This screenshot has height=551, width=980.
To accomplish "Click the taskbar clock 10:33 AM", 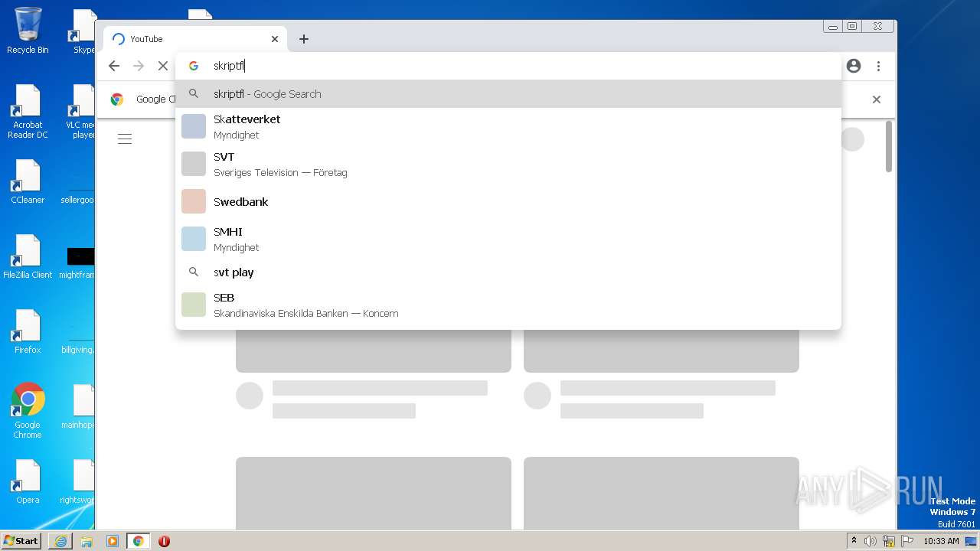I will tap(941, 541).
